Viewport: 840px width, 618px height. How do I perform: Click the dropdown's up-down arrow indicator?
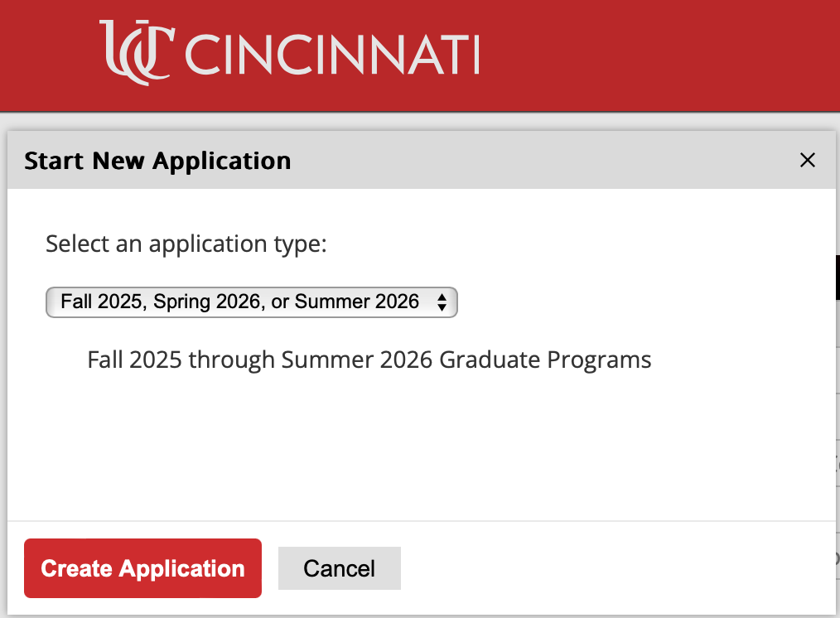click(442, 302)
